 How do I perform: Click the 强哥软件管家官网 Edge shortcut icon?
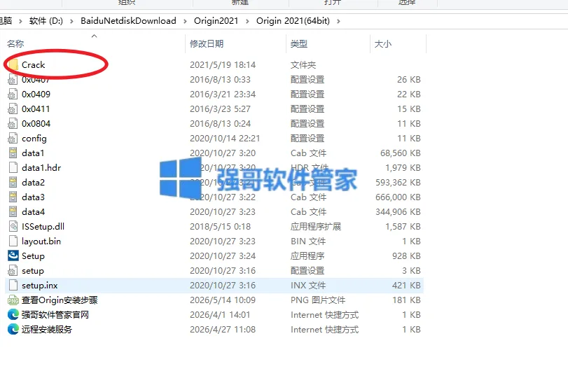pyautogui.click(x=13, y=315)
